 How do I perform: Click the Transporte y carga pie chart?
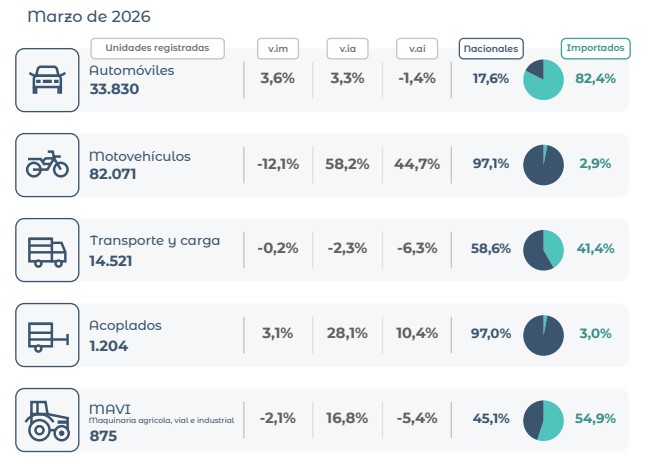point(544,250)
